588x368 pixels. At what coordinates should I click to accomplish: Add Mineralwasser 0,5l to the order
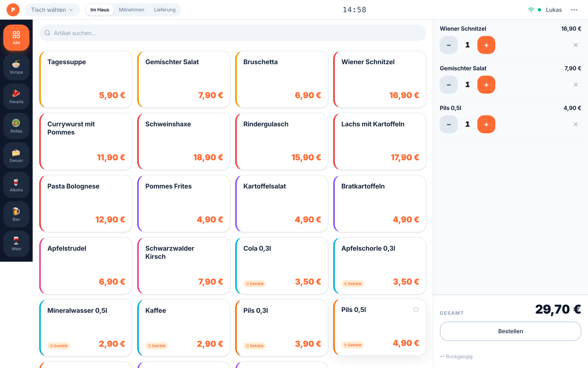[86, 328]
